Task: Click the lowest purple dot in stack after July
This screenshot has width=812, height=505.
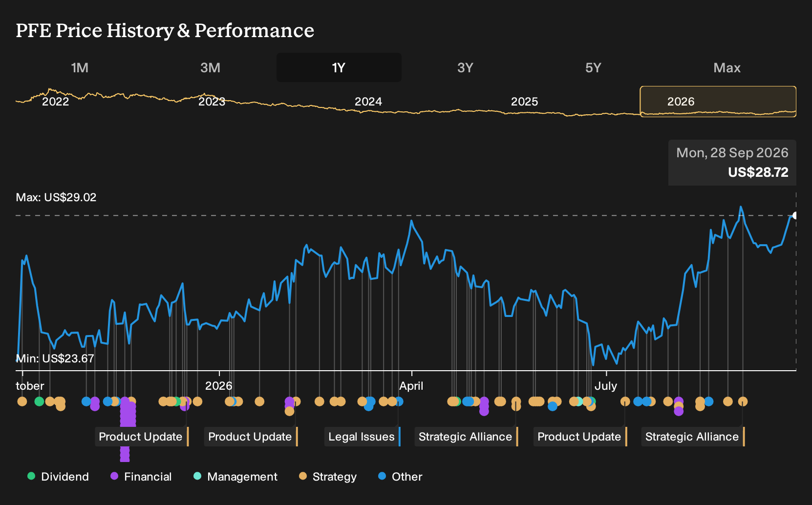Action: (x=679, y=411)
